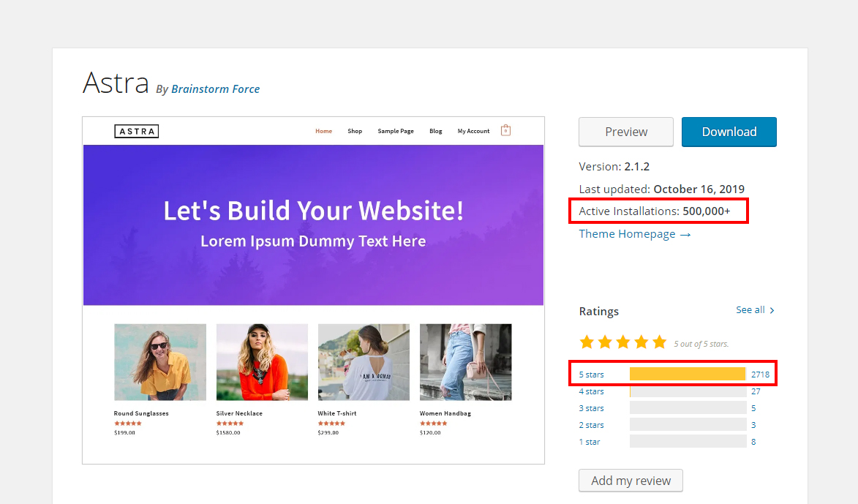Click the Astra theme title
Image resolution: width=858 pixels, height=504 pixels.
[x=116, y=83]
